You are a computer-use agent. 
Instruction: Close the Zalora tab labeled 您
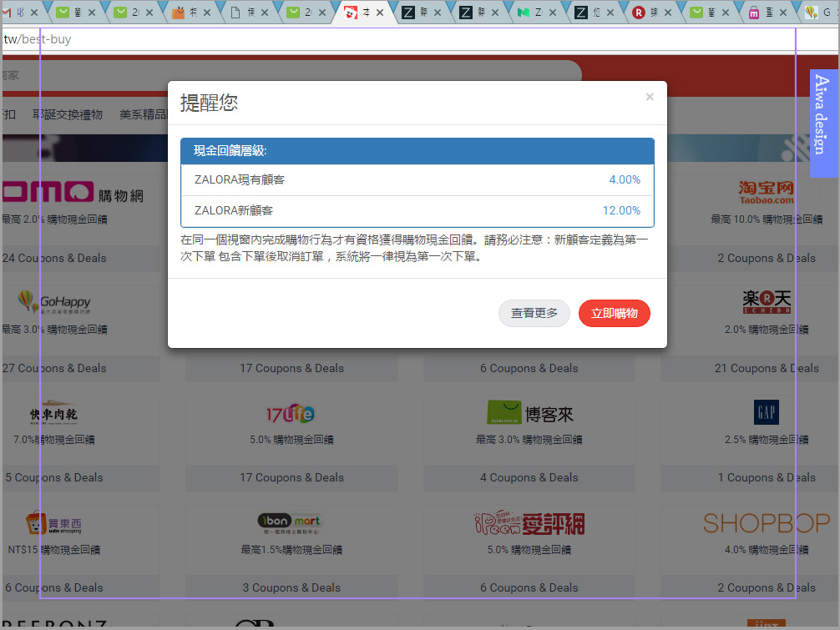610,13
